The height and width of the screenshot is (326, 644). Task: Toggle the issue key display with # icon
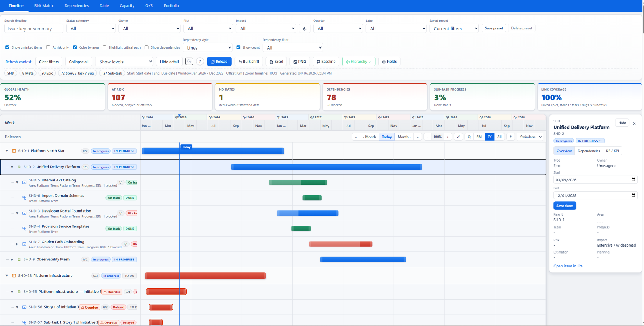point(511,137)
